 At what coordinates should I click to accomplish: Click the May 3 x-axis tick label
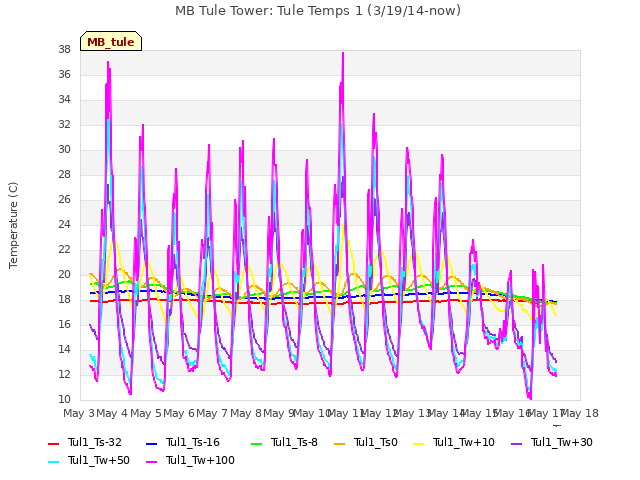[x=79, y=413]
